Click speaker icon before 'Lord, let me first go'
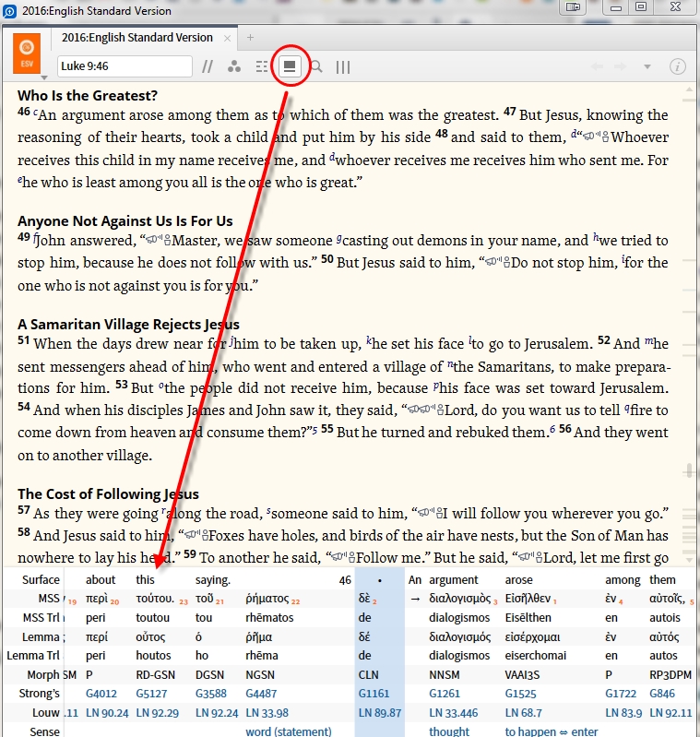Viewport: 700px width, 737px height. 530,557
